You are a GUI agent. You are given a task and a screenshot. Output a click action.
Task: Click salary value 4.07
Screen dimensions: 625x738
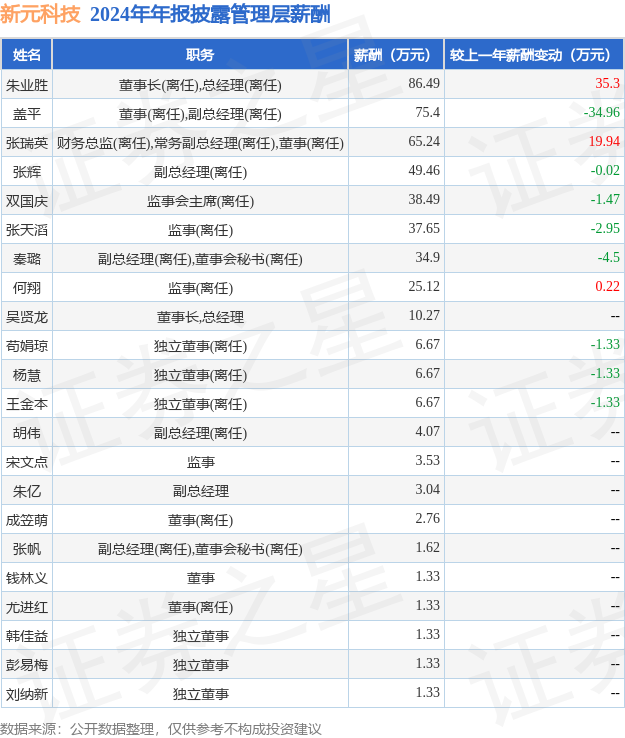pyautogui.click(x=427, y=432)
